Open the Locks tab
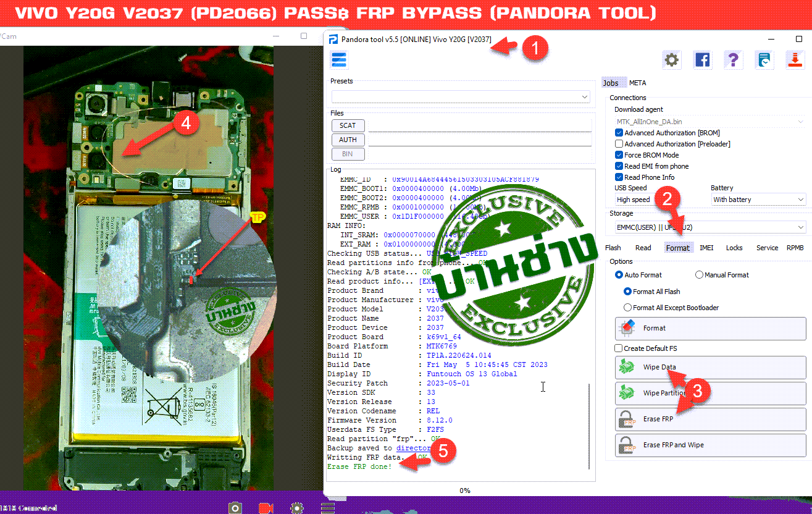The width and height of the screenshot is (812, 514). pos(734,248)
